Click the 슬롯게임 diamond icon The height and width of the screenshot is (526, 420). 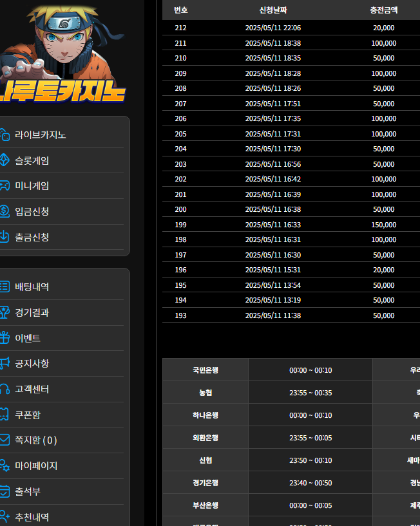(5, 160)
